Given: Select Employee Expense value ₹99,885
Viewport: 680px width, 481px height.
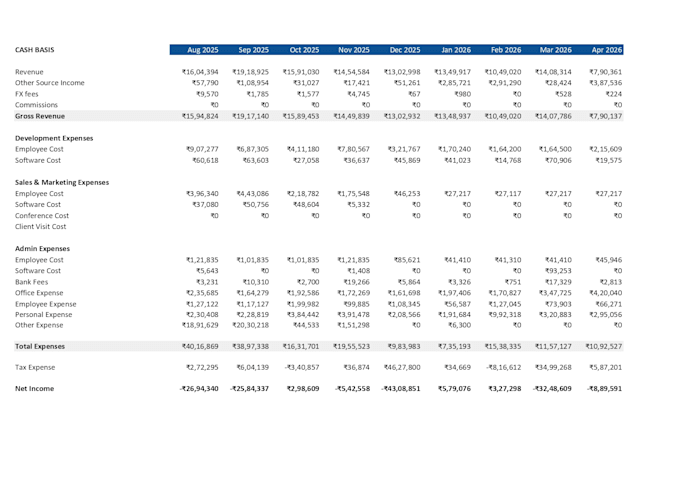Looking at the screenshot, I should point(356,304).
